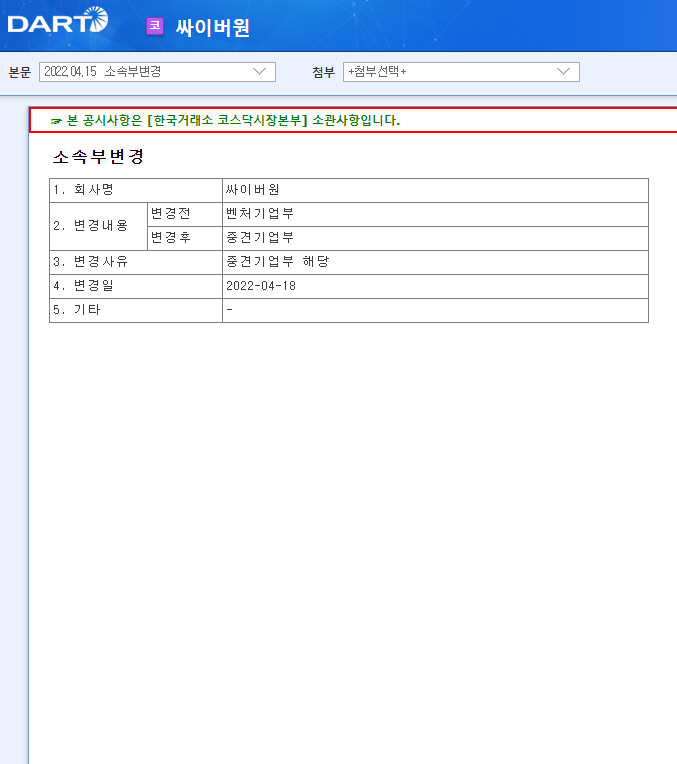This screenshot has height=764, width=677.
Task: Click the pointing hand icon in notice banner
Action: coord(56,121)
